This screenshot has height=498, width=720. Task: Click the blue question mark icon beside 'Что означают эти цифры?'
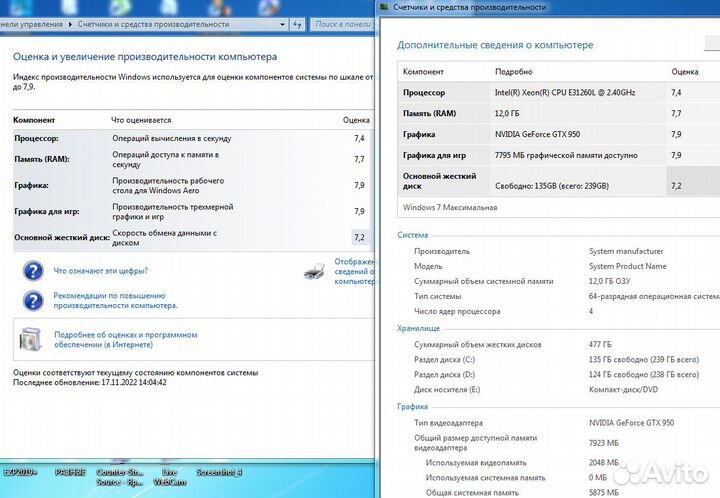pyautogui.click(x=34, y=270)
